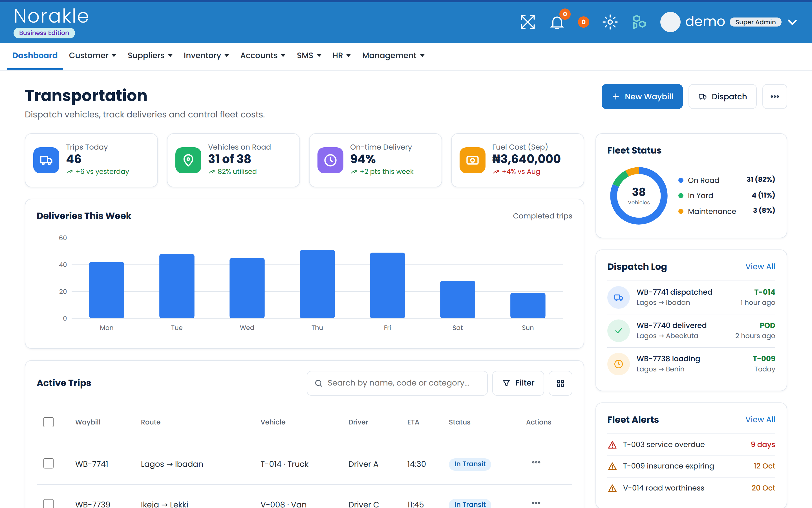Click the Business Edition badge

tap(44, 33)
